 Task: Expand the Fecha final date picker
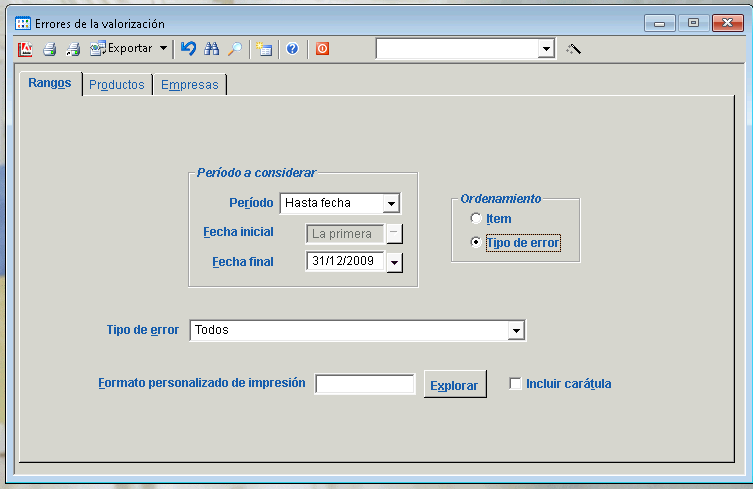393,262
